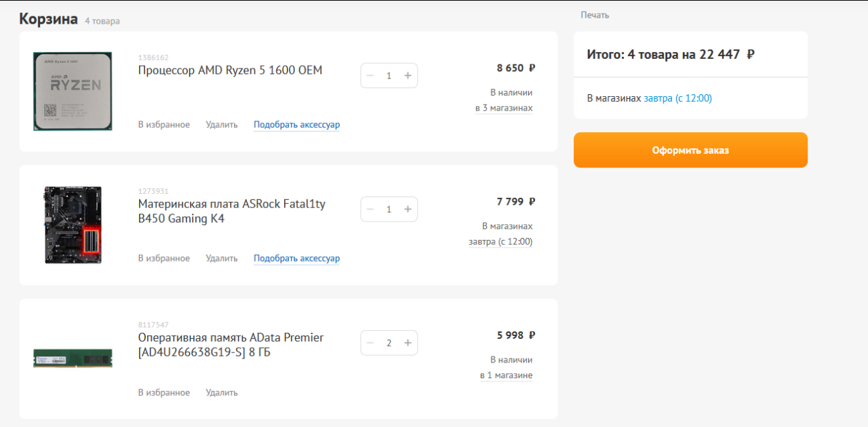
Task: Expand the в 1 магазине availability link
Action: (x=506, y=375)
